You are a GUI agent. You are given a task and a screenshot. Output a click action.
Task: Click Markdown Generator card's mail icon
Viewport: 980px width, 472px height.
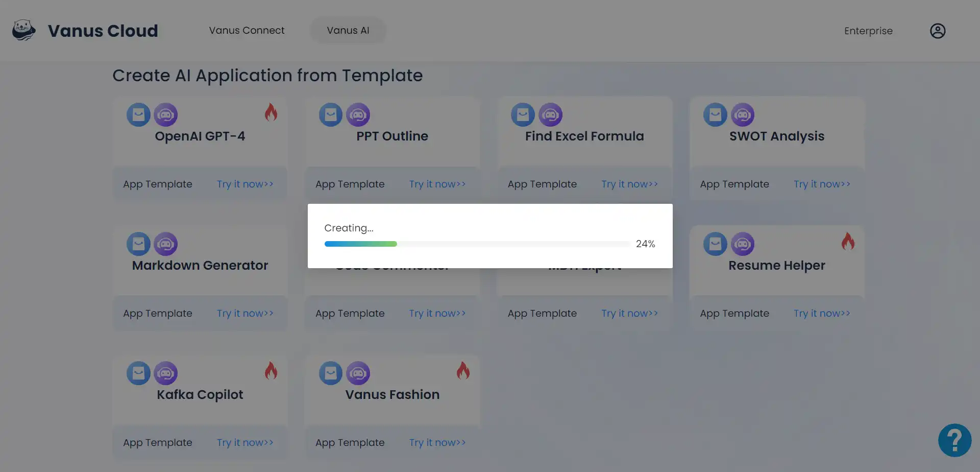pyautogui.click(x=138, y=244)
